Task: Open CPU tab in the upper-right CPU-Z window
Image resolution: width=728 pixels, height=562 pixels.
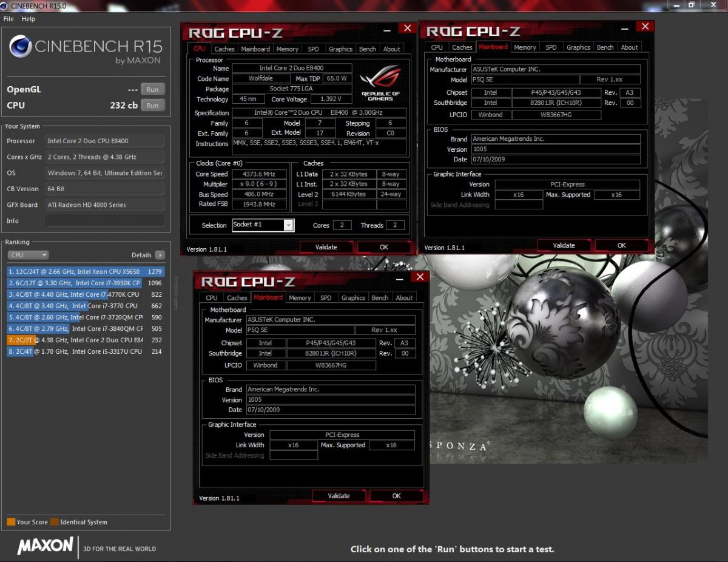Action: [437, 47]
